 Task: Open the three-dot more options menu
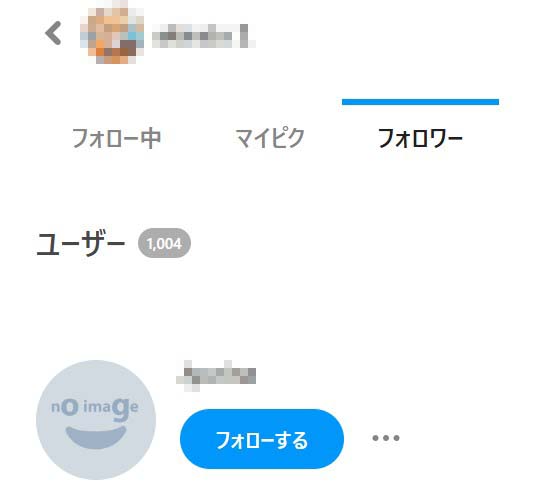386,438
